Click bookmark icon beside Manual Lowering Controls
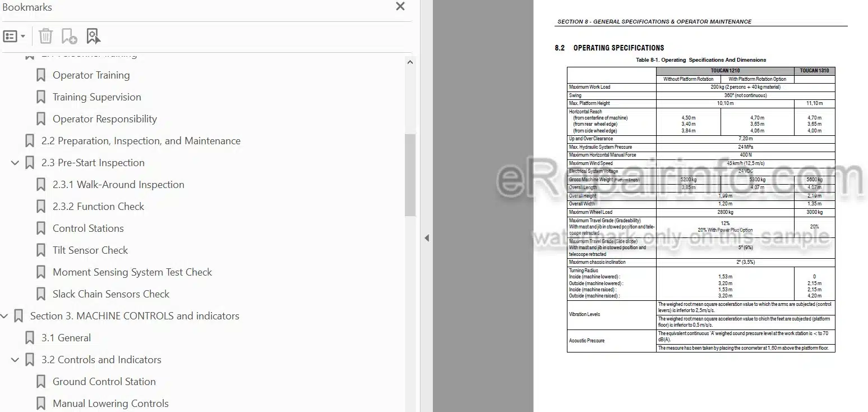The width and height of the screenshot is (868, 412). coord(40,404)
